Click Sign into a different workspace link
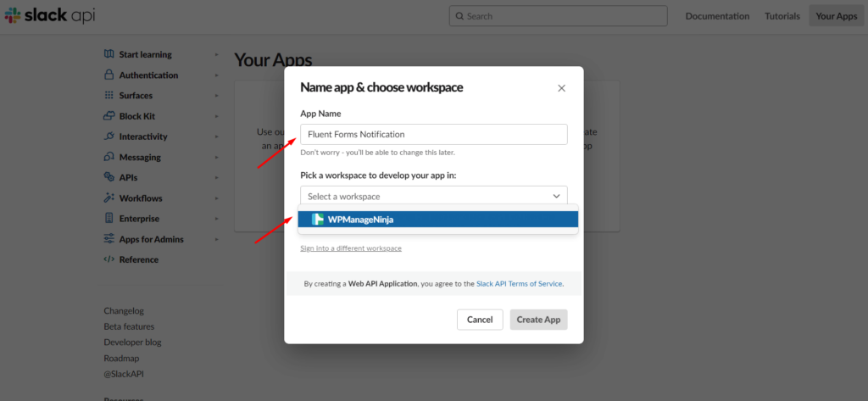 [x=351, y=248]
